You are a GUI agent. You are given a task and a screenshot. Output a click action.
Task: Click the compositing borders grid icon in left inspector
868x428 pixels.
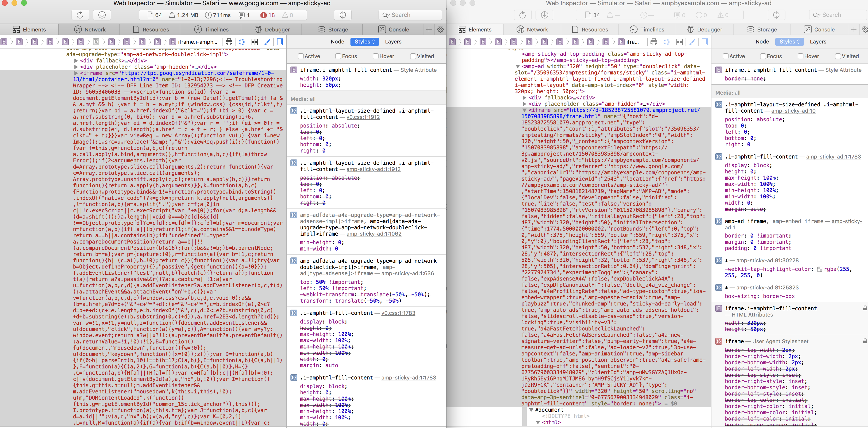[255, 42]
